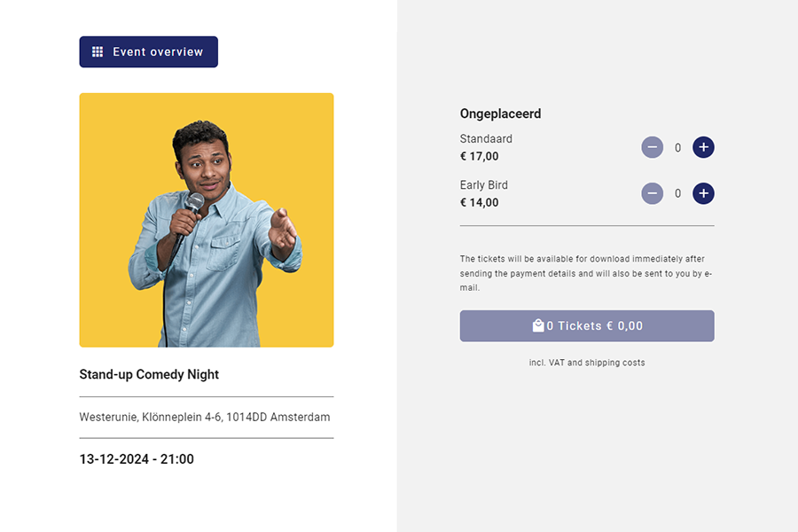Remove one Early Bird ticket with minus
The width and height of the screenshot is (798, 532).
(x=653, y=193)
